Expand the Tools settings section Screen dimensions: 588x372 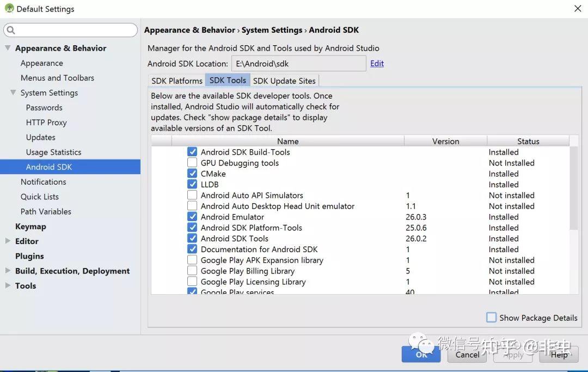(x=8, y=285)
